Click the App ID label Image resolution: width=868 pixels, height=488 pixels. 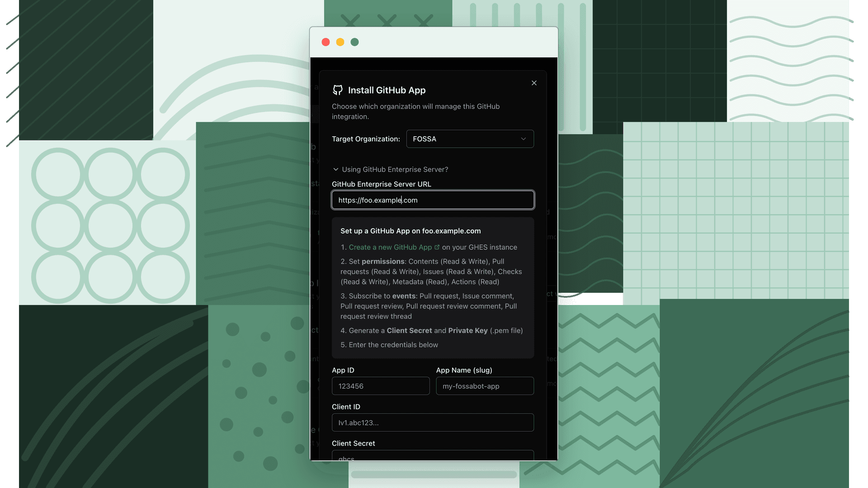[x=343, y=370]
